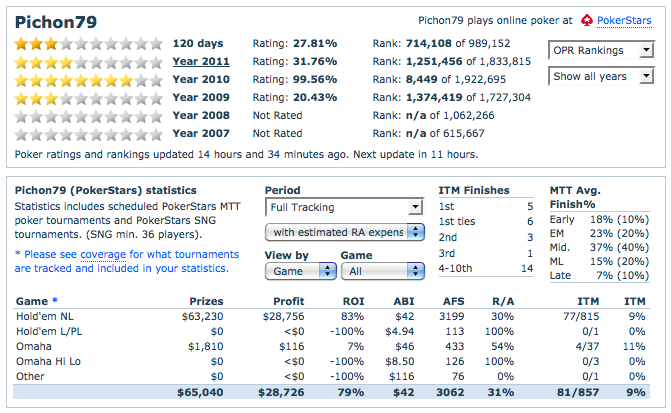Viewport: 671px width, 413px height.
Task: Select the 1st ties finishes row
Action: click(x=486, y=221)
